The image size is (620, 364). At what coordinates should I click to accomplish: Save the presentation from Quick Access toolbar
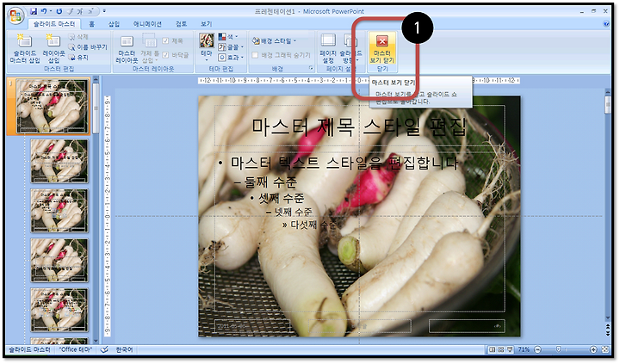pyautogui.click(x=34, y=11)
